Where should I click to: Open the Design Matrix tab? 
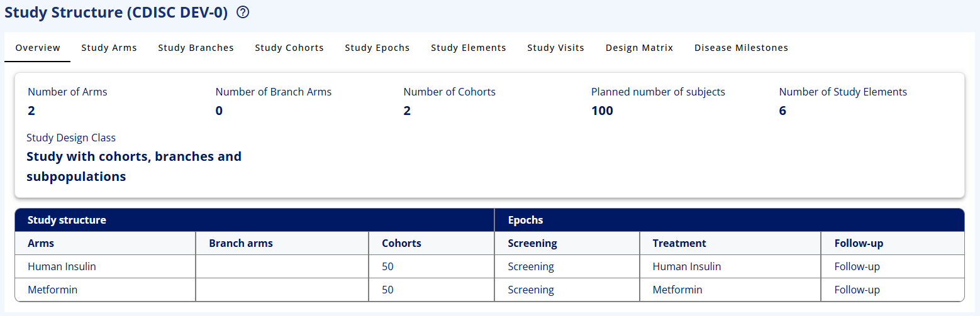click(x=639, y=48)
